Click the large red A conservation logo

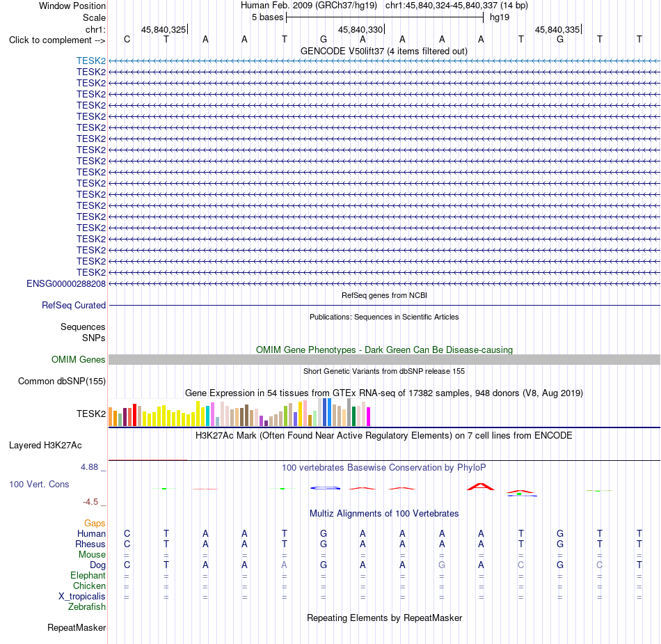click(481, 487)
